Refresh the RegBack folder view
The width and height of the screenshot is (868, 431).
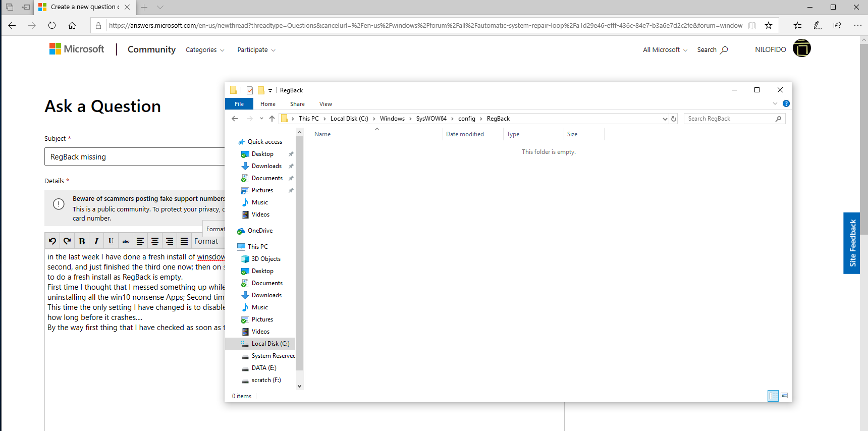tap(674, 119)
